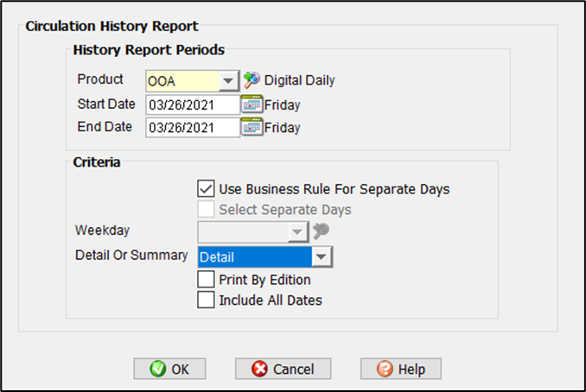Click the Start Date input field
This screenshot has height=392, width=586.
click(192, 104)
